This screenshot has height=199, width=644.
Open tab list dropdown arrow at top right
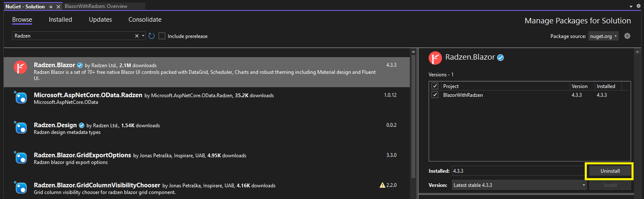point(631,7)
